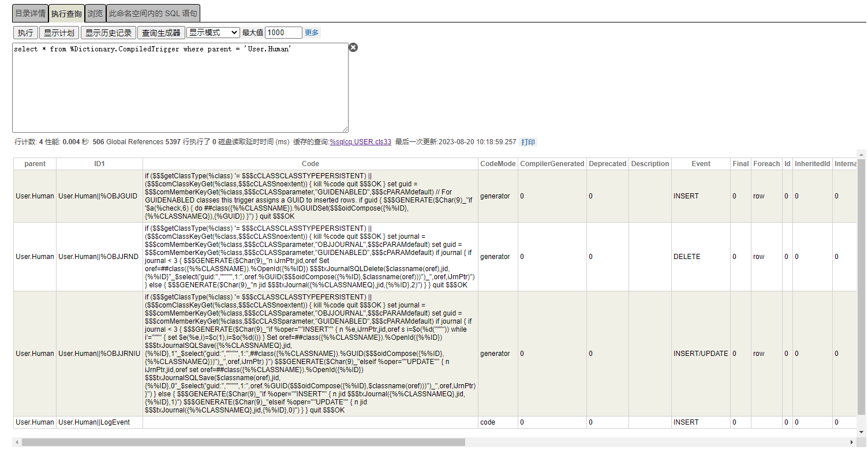Click the INSERT/UPDATE event cell

coord(701,354)
